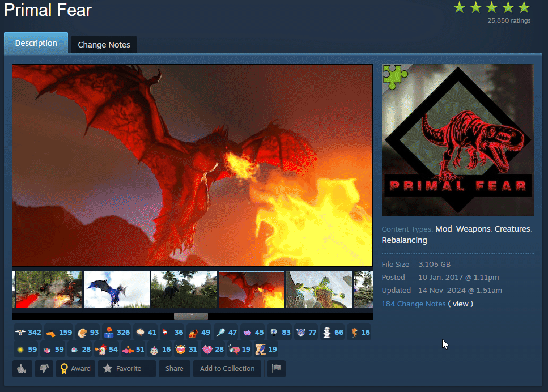Add Primal Fear to Favorites
Screen dimensions: 548x392
(127, 369)
